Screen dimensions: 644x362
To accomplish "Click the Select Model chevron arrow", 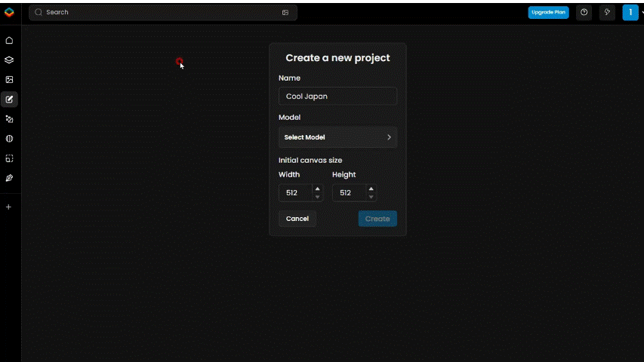I will 389,137.
